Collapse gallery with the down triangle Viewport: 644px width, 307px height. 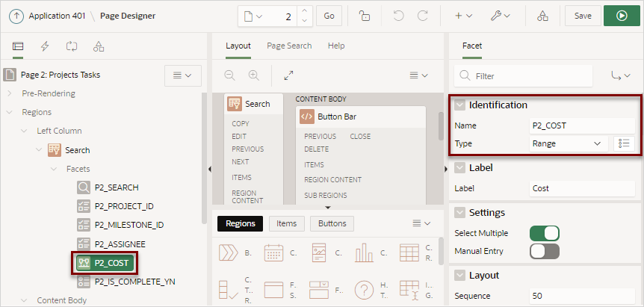tap(327, 208)
